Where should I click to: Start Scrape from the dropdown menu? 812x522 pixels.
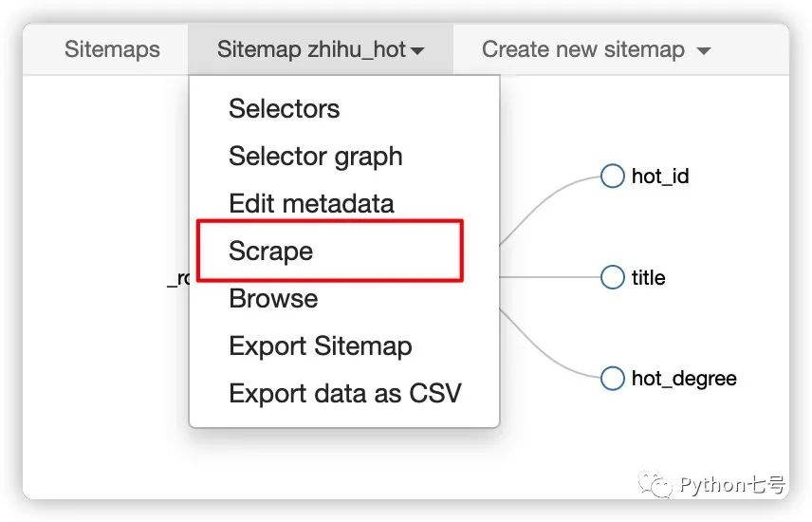pyautogui.click(x=271, y=251)
